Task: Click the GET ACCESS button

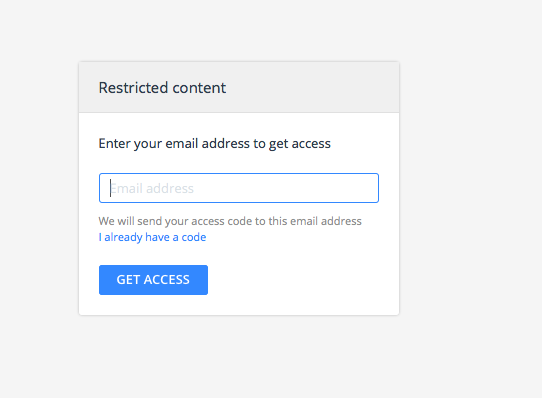Action: pos(153,280)
